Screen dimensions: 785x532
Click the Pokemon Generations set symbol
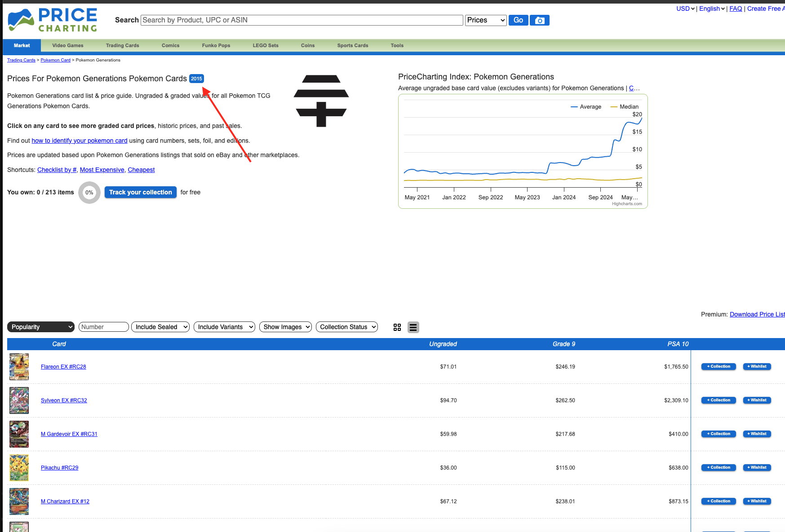(321, 101)
